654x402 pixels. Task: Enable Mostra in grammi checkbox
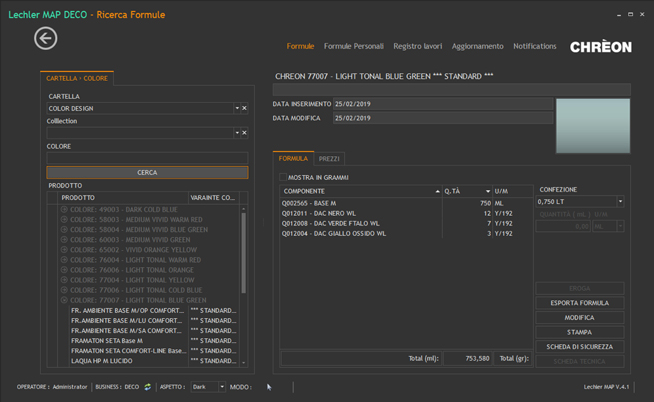(283, 177)
